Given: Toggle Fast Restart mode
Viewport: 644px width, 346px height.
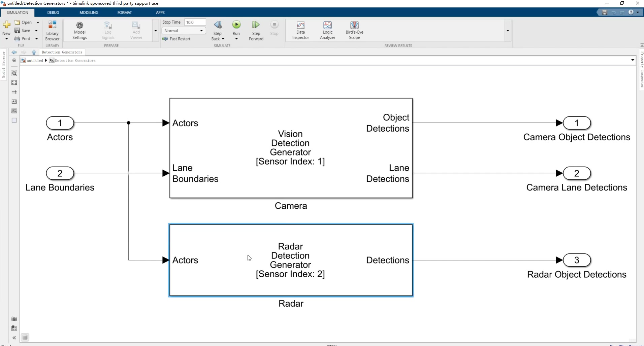Looking at the screenshot, I should click(176, 39).
